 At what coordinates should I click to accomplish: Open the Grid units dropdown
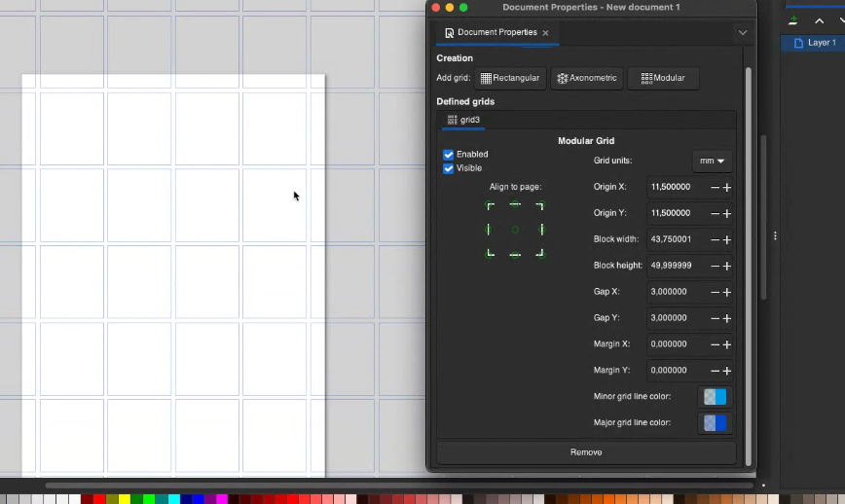pos(712,161)
